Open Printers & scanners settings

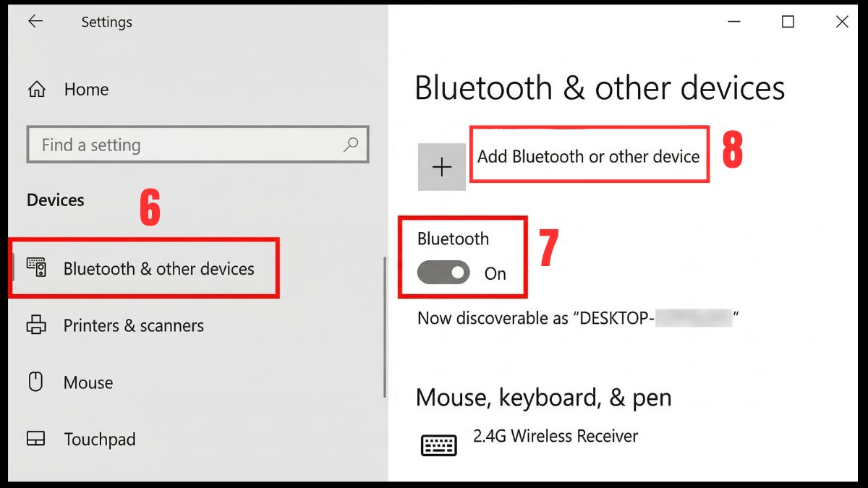(133, 326)
